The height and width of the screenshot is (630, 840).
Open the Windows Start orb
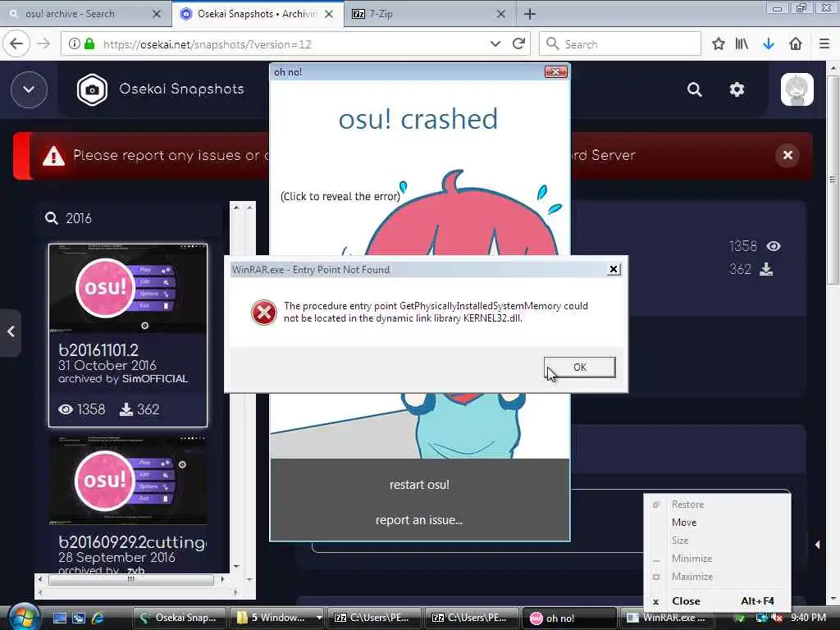pyautogui.click(x=23, y=617)
